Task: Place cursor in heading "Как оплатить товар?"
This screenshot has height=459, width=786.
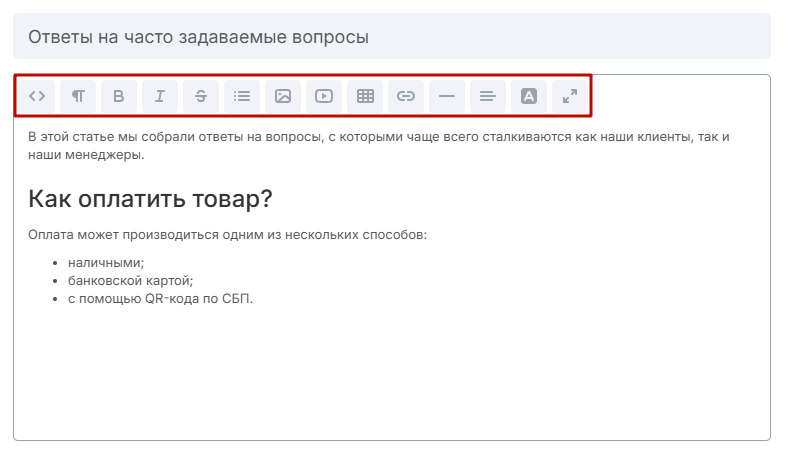Action: [x=150, y=198]
